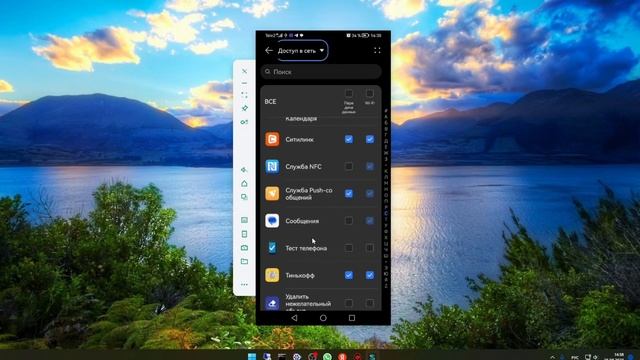The height and width of the screenshot is (360, 640).
Task: Open sidebar more options dots
Action: tap(244, 284)
